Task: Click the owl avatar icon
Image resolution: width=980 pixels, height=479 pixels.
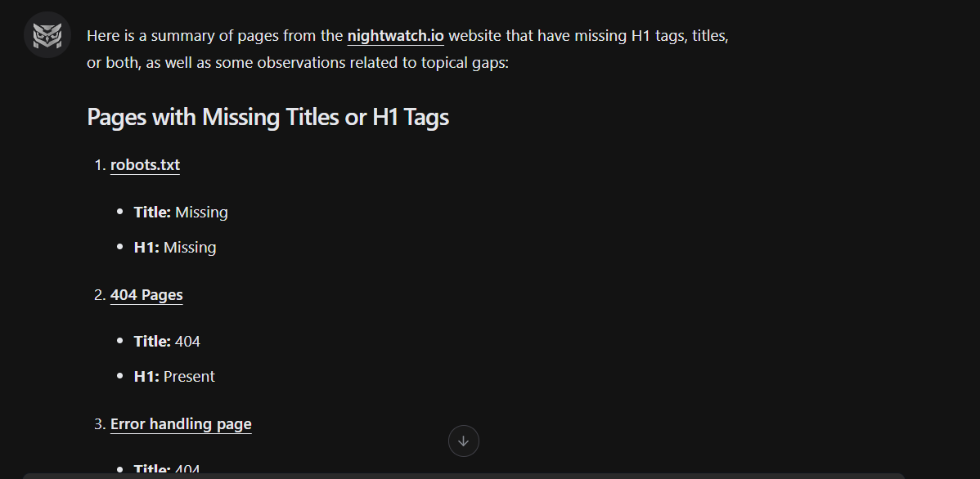Action: (x=47, y=35)
